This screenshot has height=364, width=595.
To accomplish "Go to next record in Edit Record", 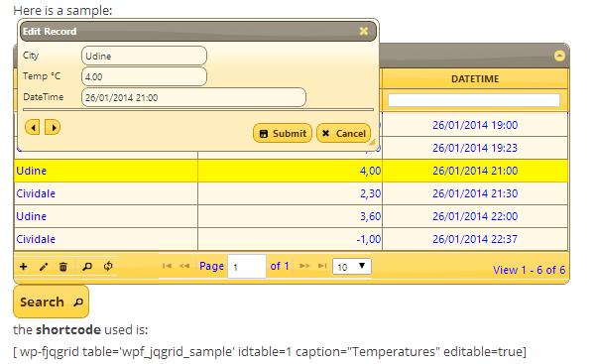I will click(53, 127).
